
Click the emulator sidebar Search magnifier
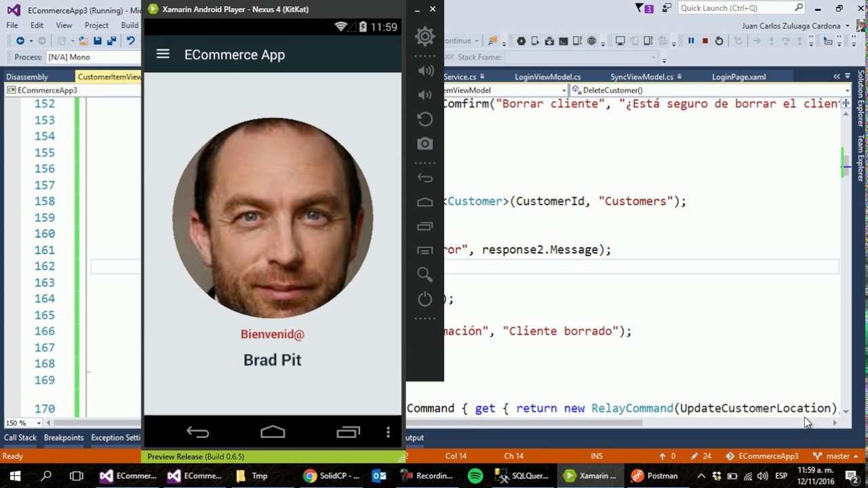click(425, 274)
